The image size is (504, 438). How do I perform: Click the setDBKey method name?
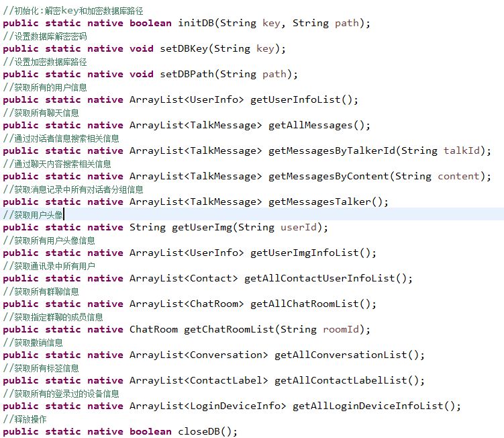click(184, 49)
